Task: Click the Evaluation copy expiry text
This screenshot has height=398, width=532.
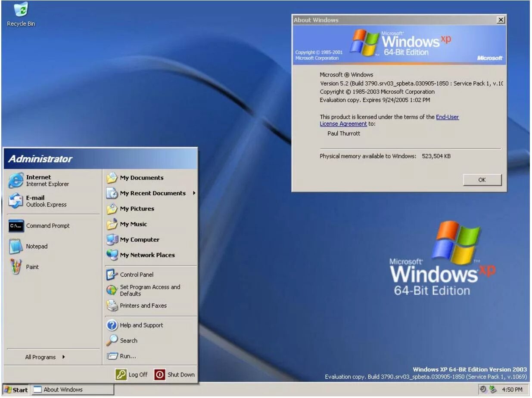Action: [375, 100]
